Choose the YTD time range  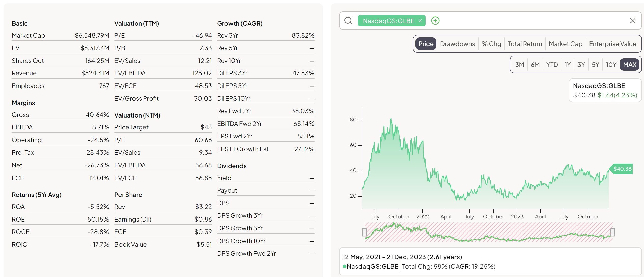tap(552, 65)
